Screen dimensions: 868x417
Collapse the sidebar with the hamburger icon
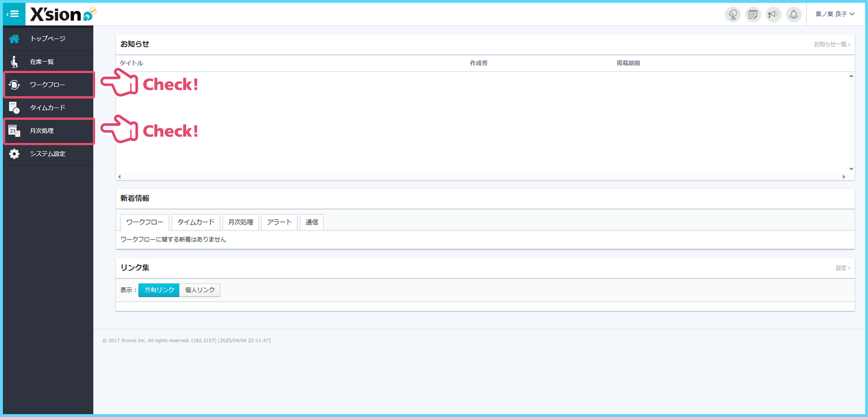pos(14,14)
